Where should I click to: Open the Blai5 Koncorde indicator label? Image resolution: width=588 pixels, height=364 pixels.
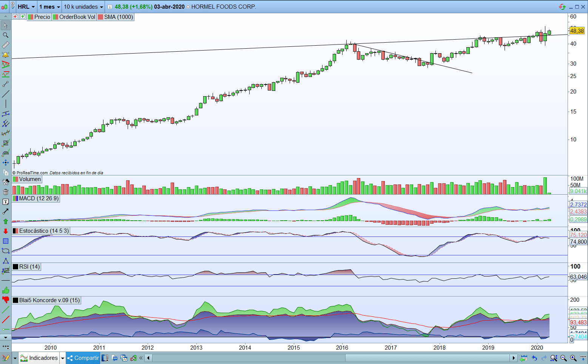click(x=46, y=300)
